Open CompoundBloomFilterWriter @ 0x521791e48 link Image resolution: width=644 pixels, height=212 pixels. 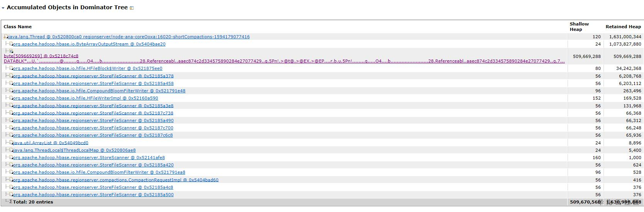point(99,91)
